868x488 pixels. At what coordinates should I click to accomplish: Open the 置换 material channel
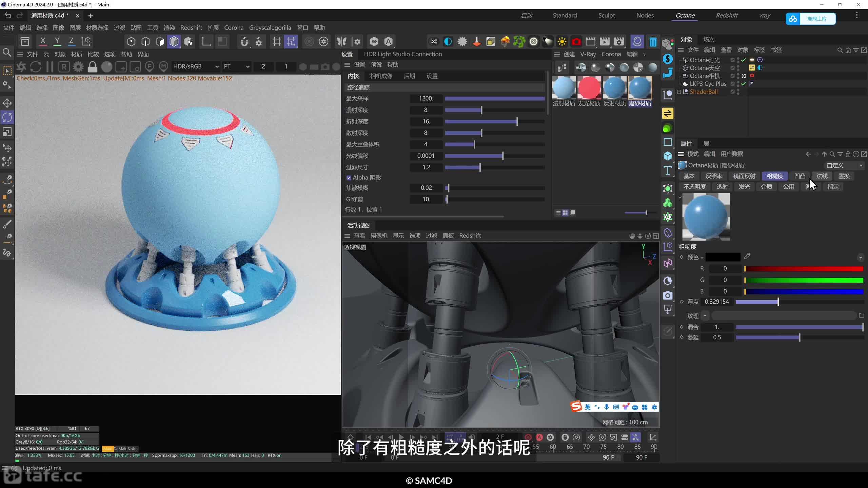[x=844, y=176]
